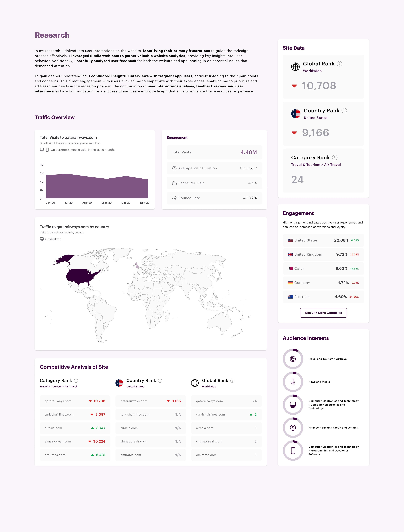404x532 pixels.
Task: Click the monitor icon for Computer Electronics interest
Action: (293, 405)
